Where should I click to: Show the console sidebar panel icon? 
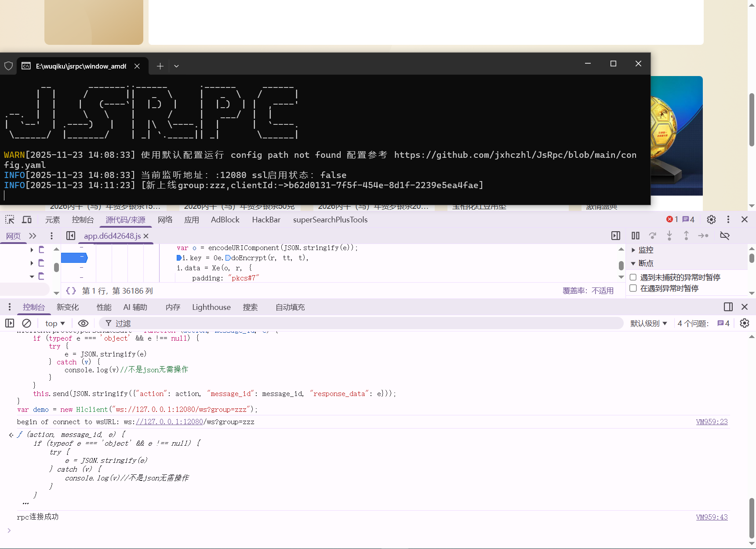(10, 324)
